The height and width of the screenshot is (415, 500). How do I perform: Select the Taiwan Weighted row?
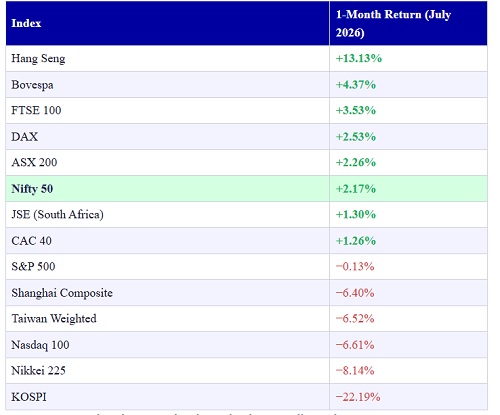tap(246, 318)
